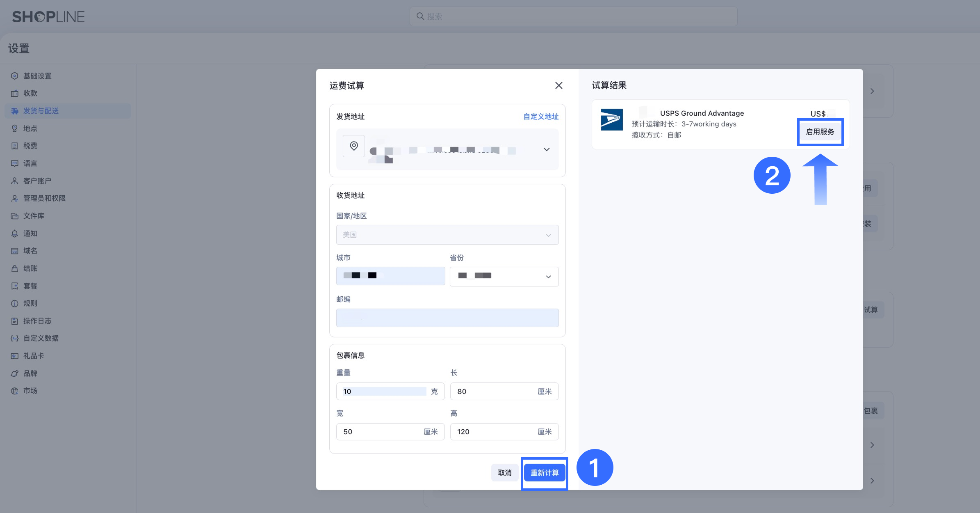The height and width of the screenshot is (513, 980).
Task: Click the 礼品卡 icon in sidebar
Action: [15, 356]
